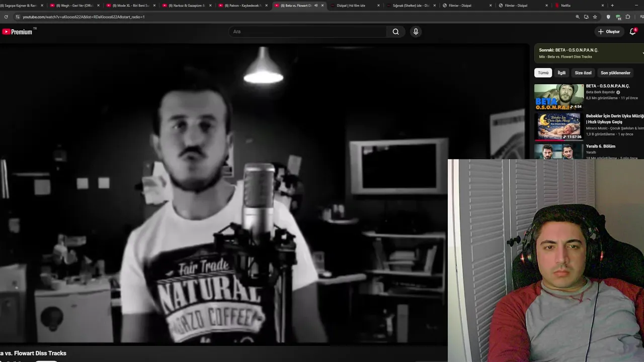Screen dimensions: 644x362
Task: Open Yeraltı 6. Bölüm title
Action: [601, 146]
